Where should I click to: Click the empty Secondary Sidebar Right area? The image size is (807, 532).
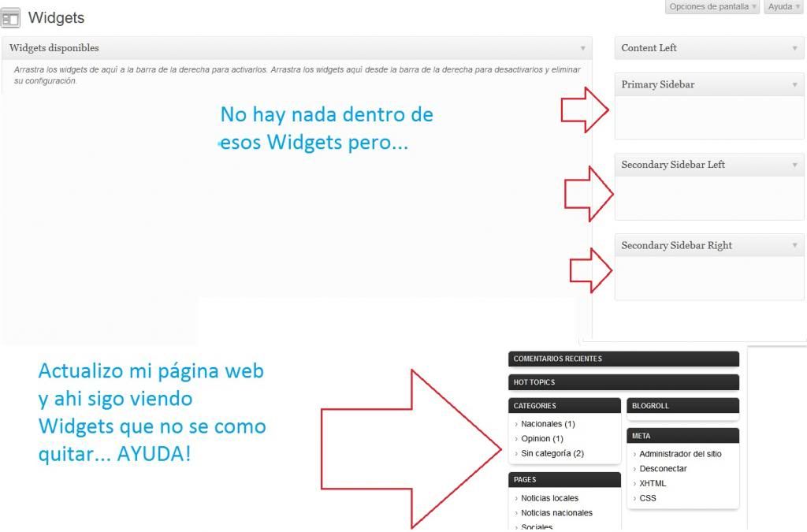point(709,278)
